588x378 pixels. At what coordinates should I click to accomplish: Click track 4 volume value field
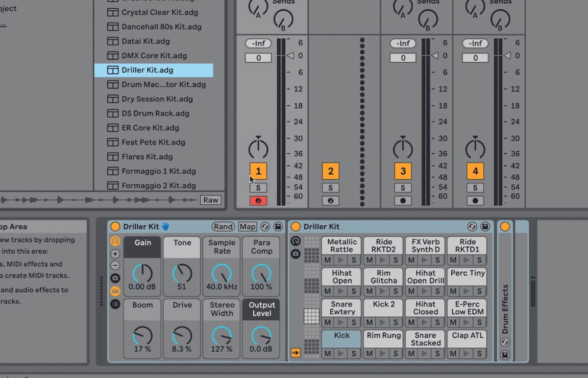[475, 58]
